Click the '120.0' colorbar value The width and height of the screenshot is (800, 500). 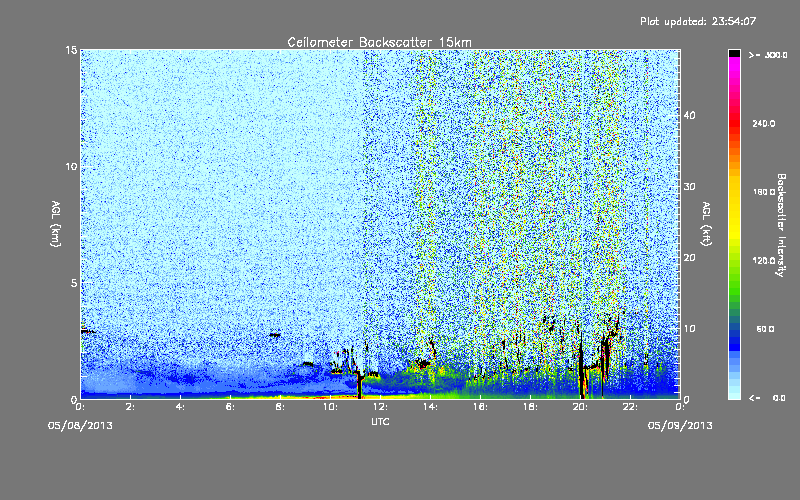tap(763, 261)
